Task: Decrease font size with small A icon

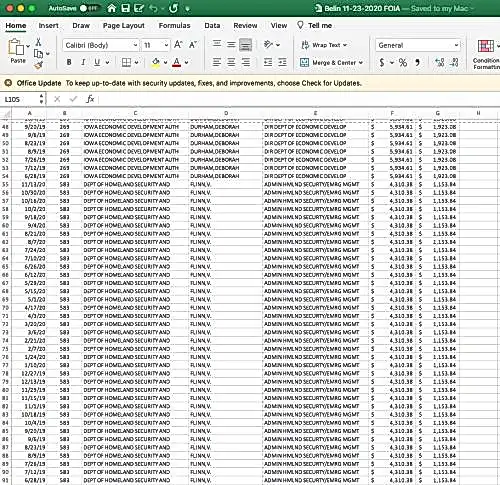Action: coord(193,45)
